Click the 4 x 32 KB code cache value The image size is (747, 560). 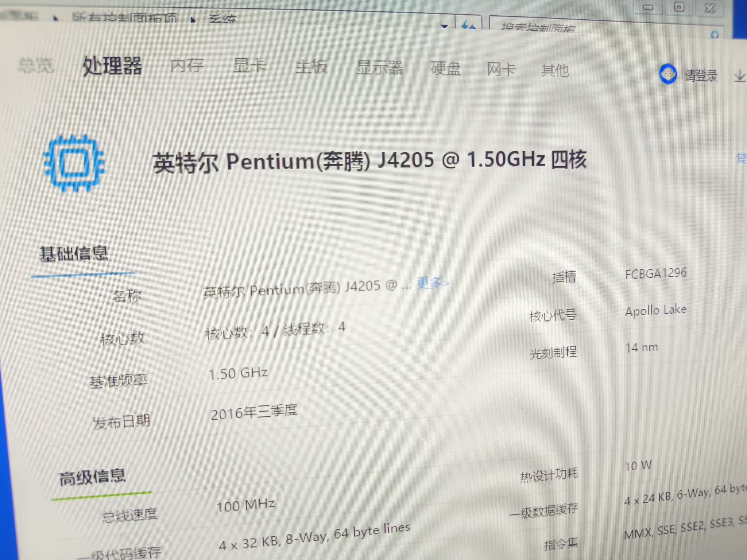(314, 537)
